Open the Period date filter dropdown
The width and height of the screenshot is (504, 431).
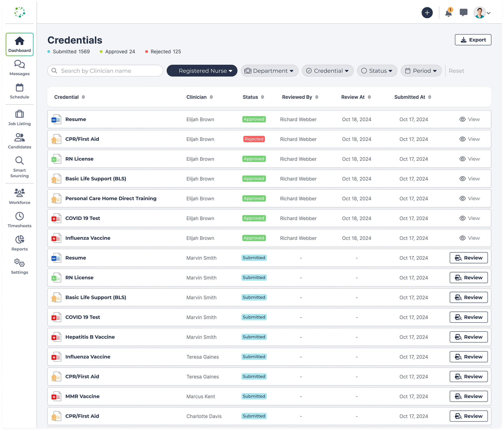421,71
